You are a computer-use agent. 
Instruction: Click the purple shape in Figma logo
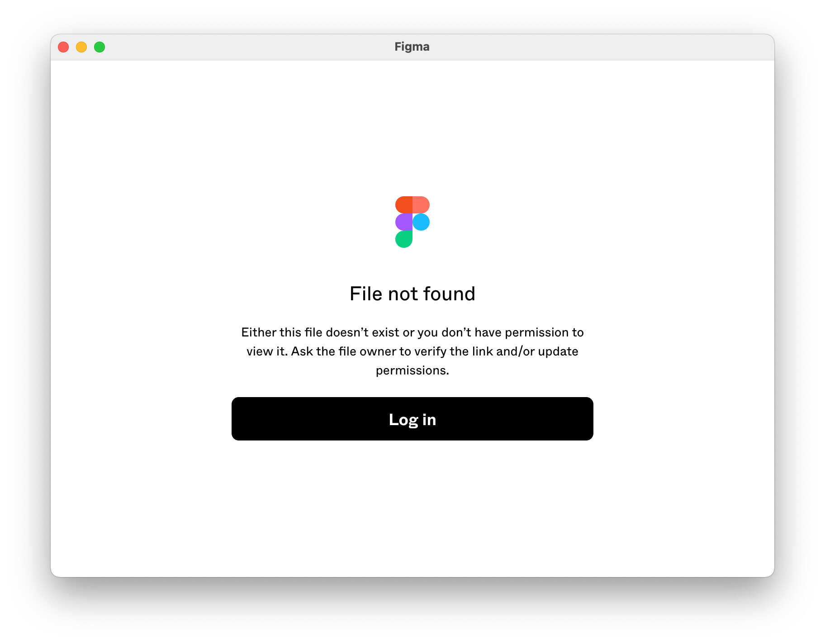(x=403, y=222)
